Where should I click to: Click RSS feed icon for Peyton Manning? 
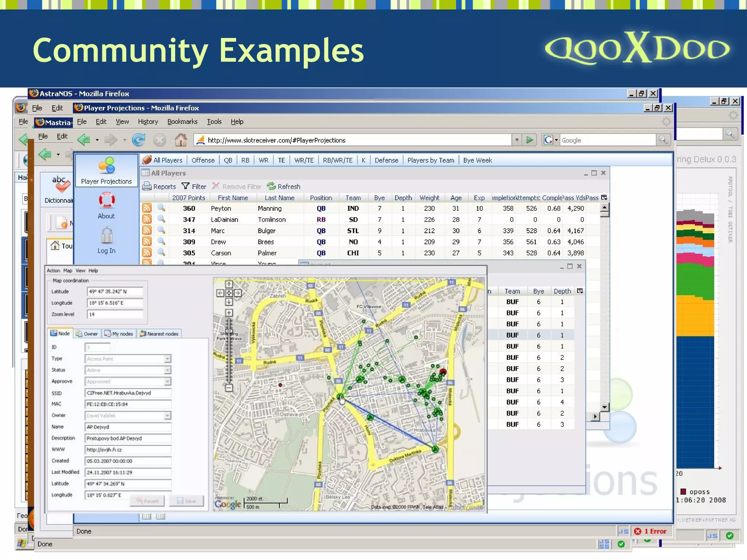point(147,208)
